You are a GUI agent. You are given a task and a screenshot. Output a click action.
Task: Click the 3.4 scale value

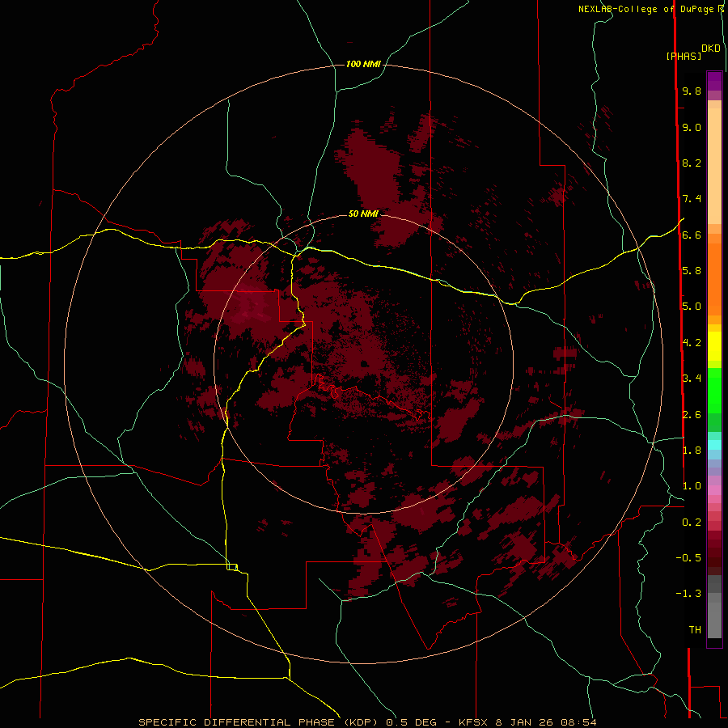coord(692,379)
